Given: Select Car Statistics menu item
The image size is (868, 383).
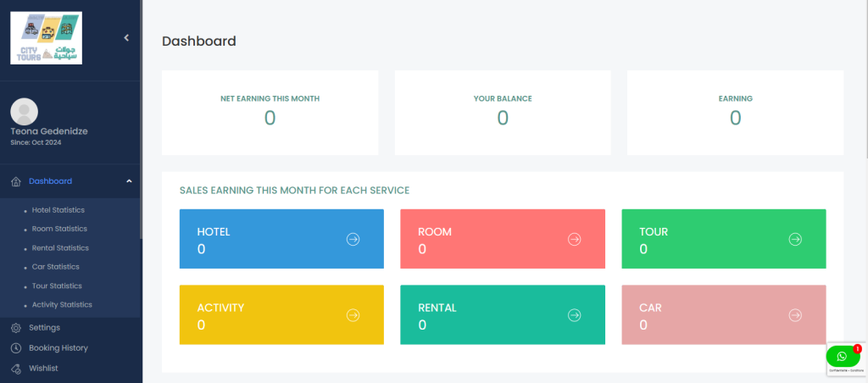Looking at the screenshot, I should point(55,267).
